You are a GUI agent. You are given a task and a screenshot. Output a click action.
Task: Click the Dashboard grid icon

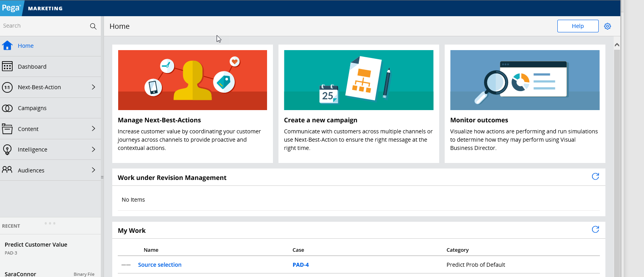point(7,66)
